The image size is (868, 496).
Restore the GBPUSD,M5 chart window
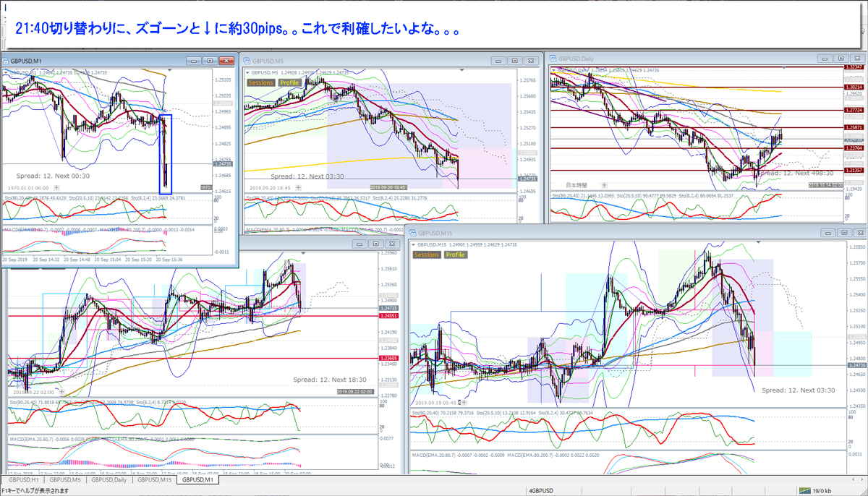tap(514, 61)
